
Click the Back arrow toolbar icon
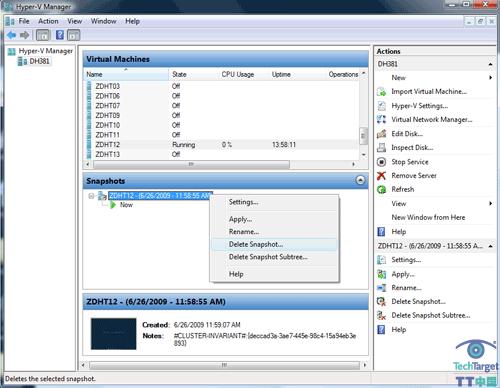click(11, 35)
